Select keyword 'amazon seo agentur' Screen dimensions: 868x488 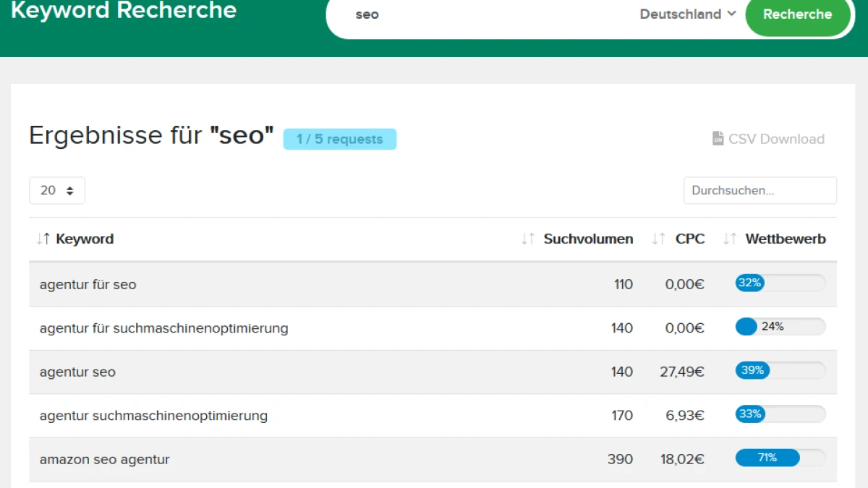click(104, 459)
